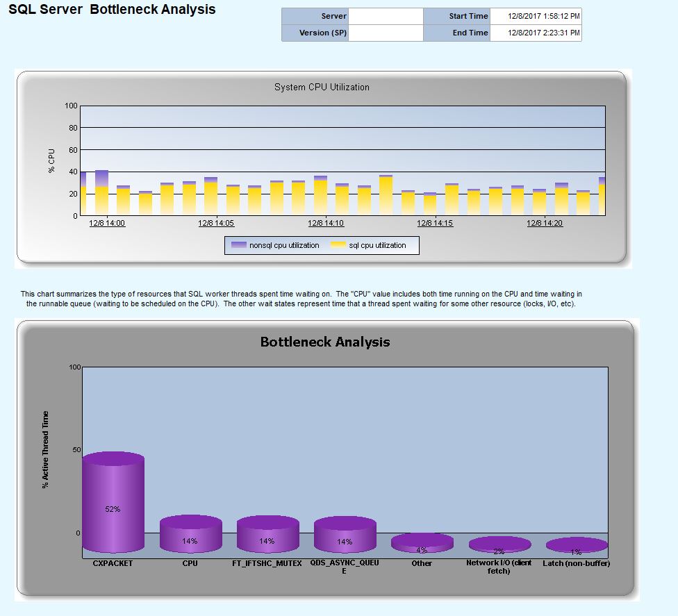
Task: Click the 52% value on the CXPACKET bar
Action: [113, 509]
